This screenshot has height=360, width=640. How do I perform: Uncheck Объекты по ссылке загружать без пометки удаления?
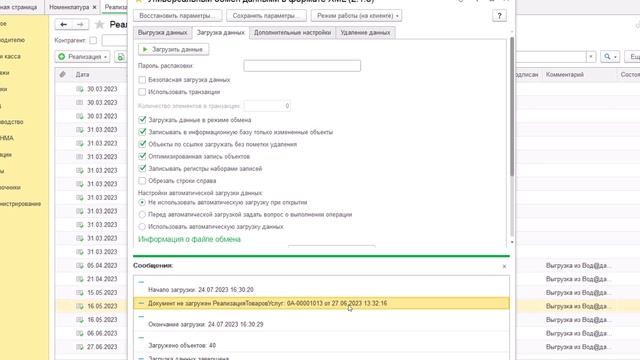pyautogui.click(x=142, y=144)
